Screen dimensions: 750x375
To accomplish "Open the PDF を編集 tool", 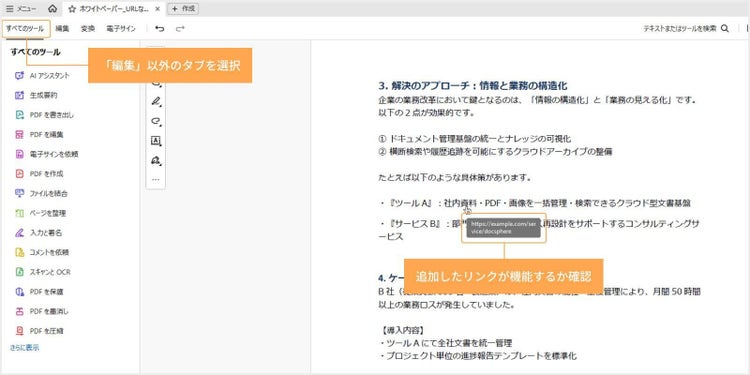I will coord(39,134).
